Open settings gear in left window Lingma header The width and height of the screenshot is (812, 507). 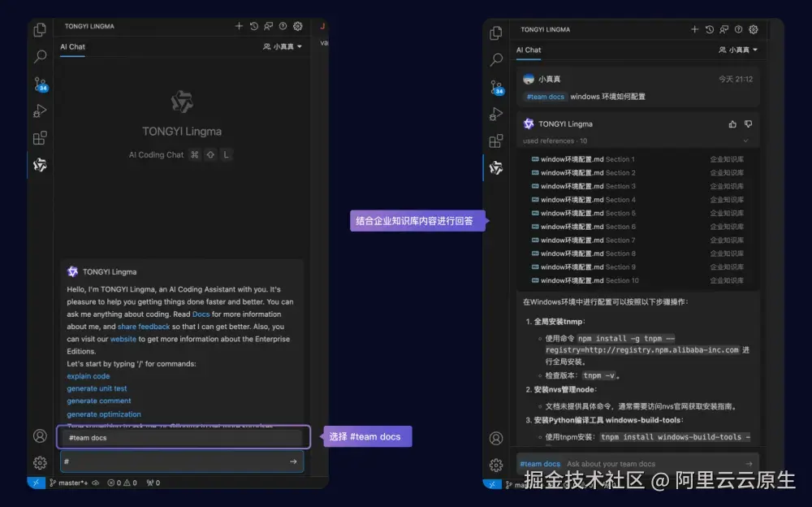click(298, 26)
